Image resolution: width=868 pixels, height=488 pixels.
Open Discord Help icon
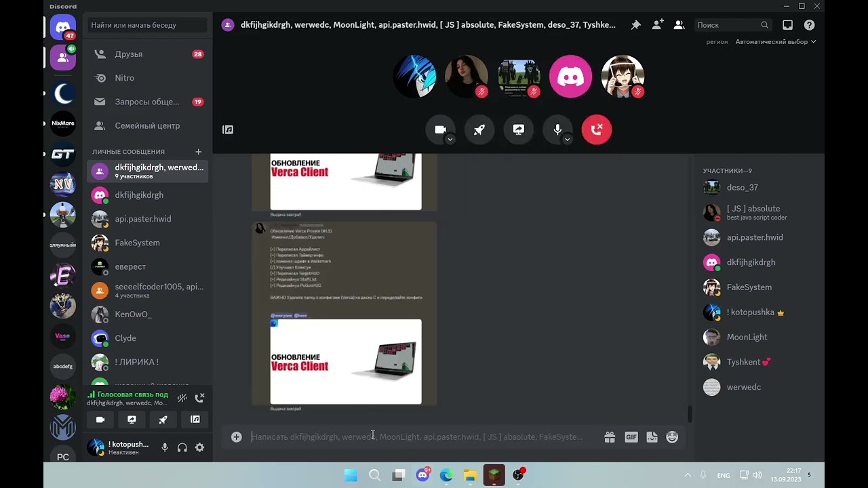pos(809,25)
